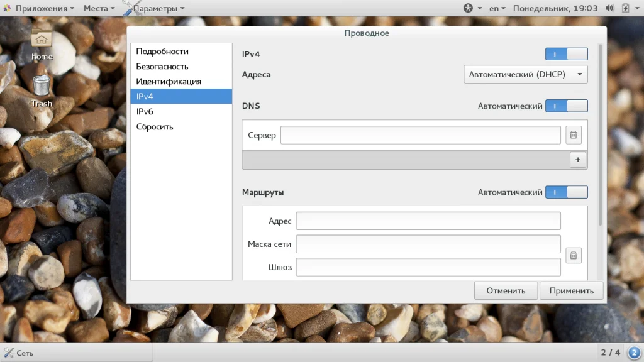Open the Автоматический (DHCP) address dropdown
The image size is (644, 362).
525,74
